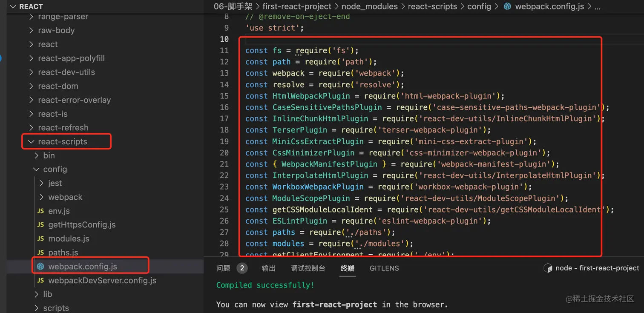Click TerserPlugin variable on line 18
644x313 pixels.
[300, 130]
